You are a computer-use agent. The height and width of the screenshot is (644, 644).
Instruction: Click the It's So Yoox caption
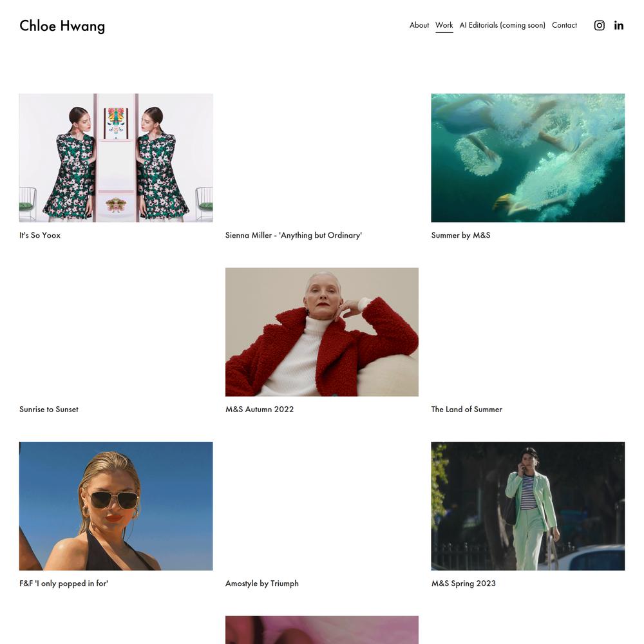40,235
